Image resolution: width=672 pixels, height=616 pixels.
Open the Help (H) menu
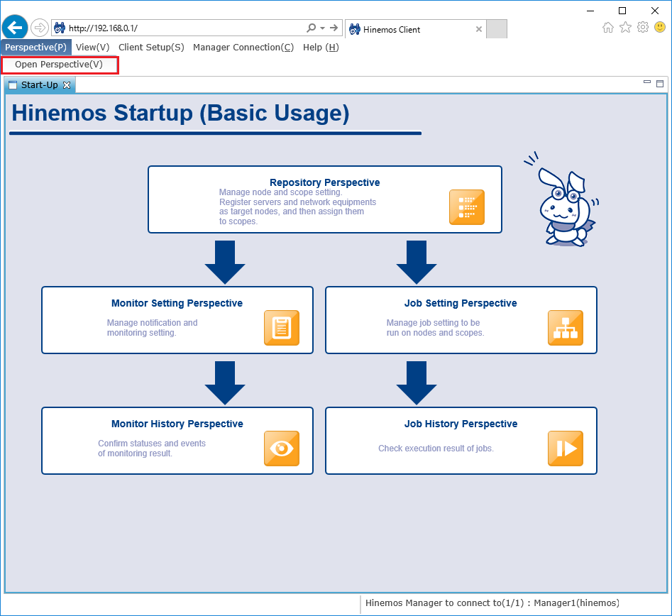(x=321, y=47)
